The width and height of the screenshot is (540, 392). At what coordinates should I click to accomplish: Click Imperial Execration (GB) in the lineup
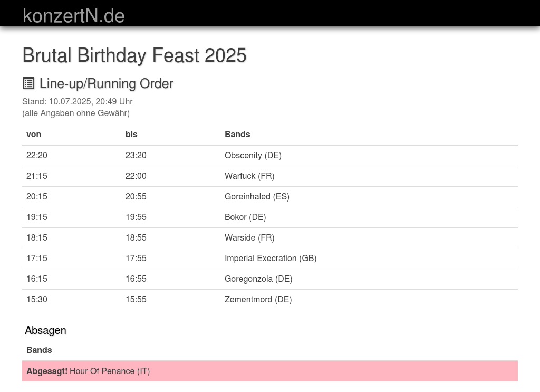point(271,258)
